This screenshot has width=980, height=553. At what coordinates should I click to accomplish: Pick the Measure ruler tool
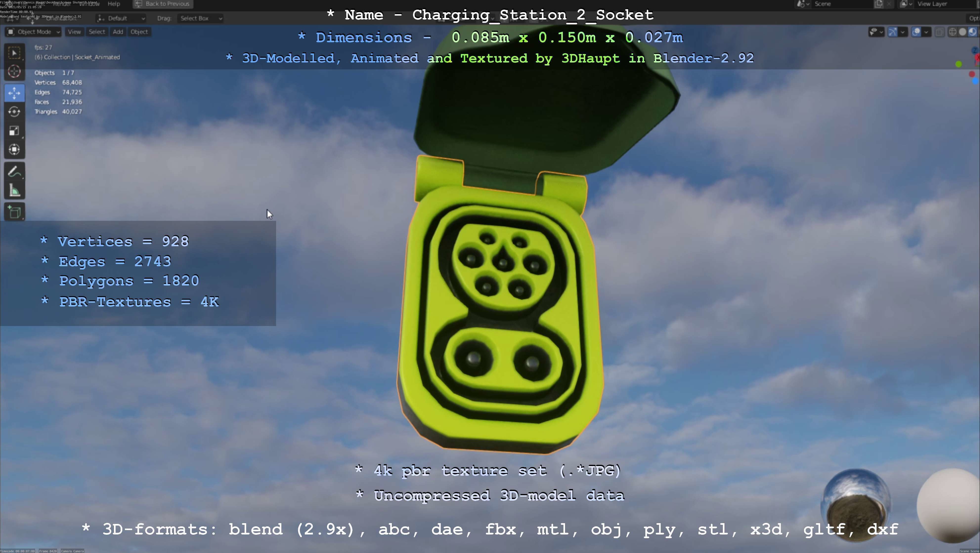[14, 190]
